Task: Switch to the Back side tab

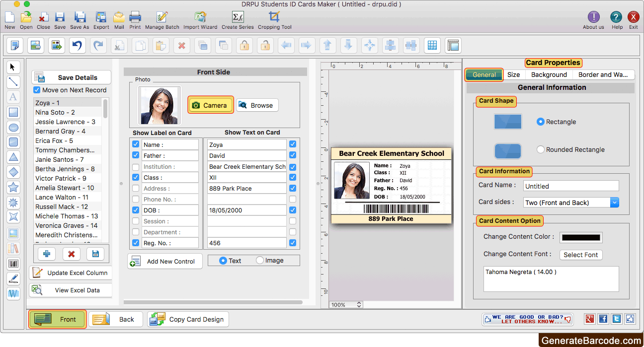Action: point(116,319)
